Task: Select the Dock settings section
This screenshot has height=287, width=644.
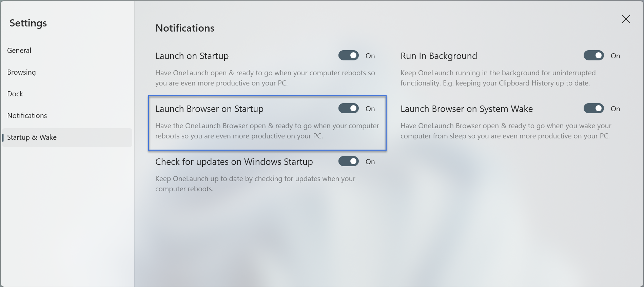Action: [x=67, y=94]
